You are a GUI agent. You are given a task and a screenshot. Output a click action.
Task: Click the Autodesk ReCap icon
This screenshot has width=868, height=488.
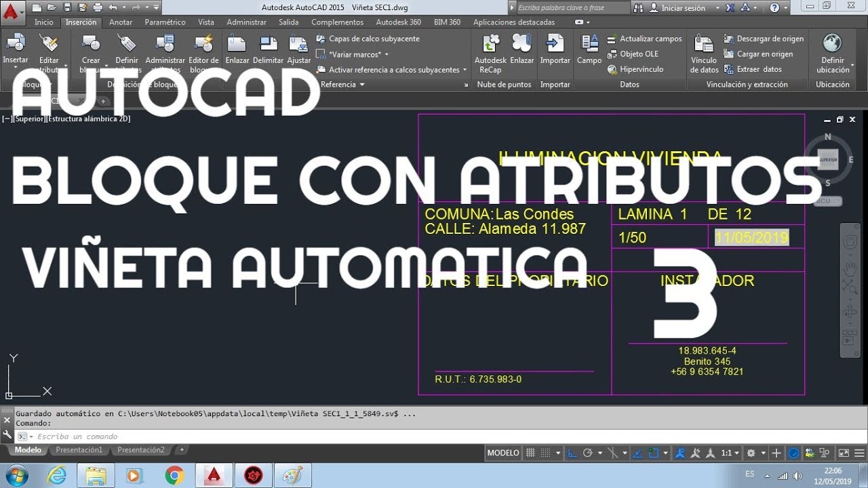pyautogui.click(x=490, y=44)
